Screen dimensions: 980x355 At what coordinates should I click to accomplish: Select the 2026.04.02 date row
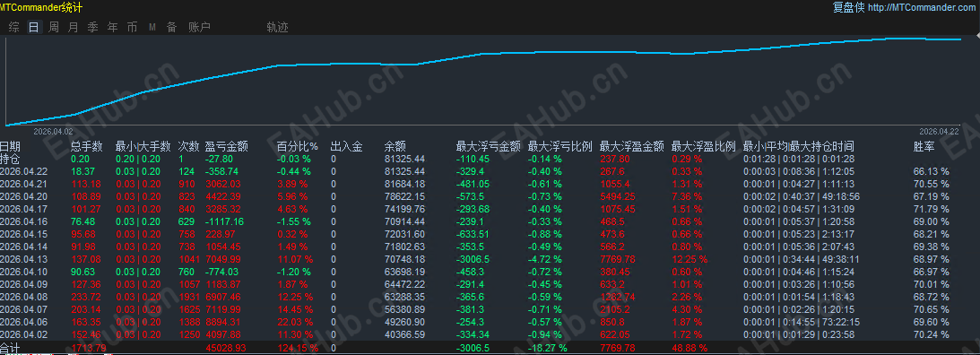click(23, 333)
